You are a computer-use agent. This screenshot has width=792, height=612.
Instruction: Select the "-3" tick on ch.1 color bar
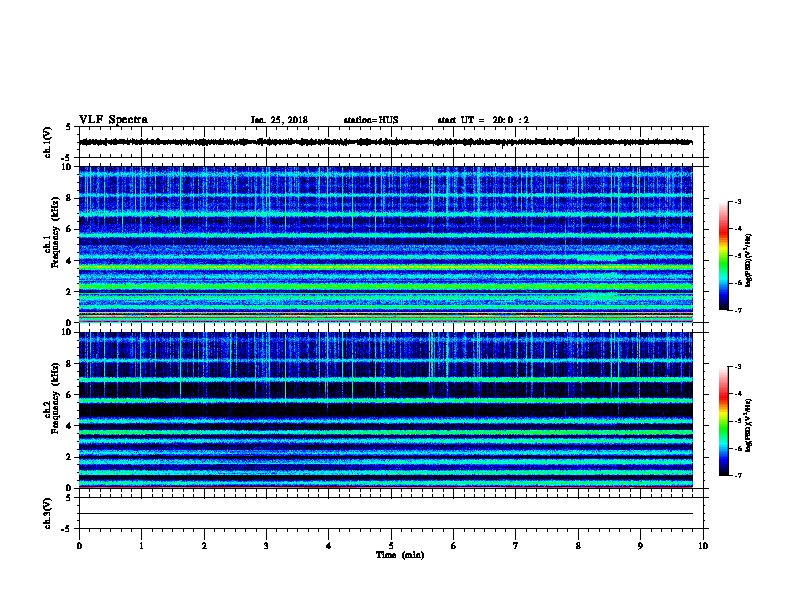(737, 201)
